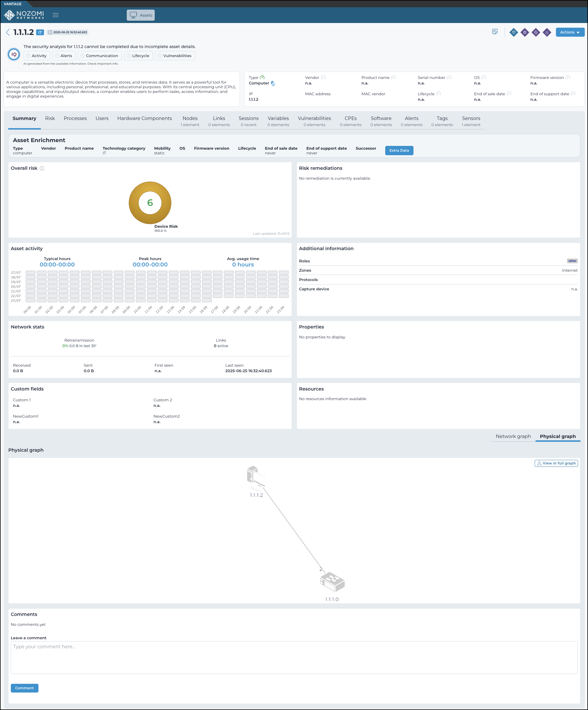The width and height of the screenshot is (588, 710).
Task: Click the icon next to Computer value
Action: [273, 83]
